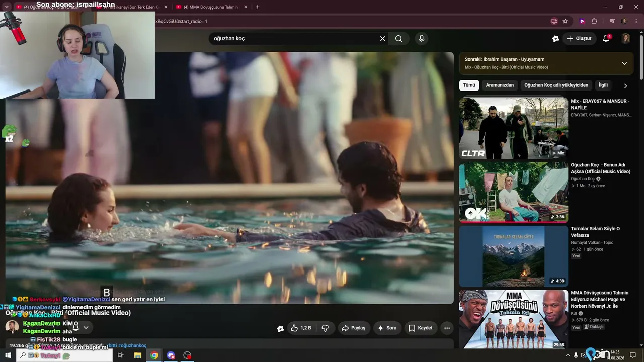Open more actions three-dot menu

click(447, 328)
